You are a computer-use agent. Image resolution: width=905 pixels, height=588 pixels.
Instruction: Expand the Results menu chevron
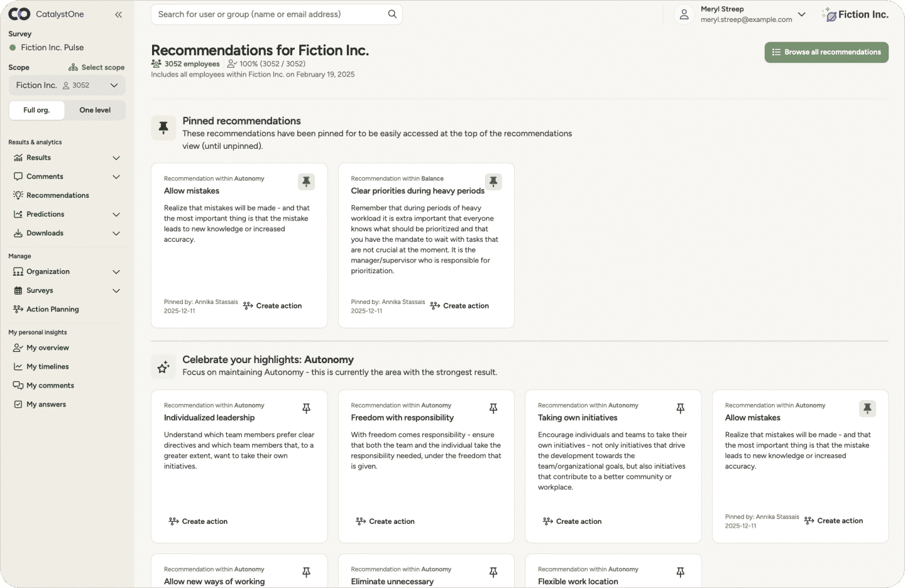pos(116,158)
